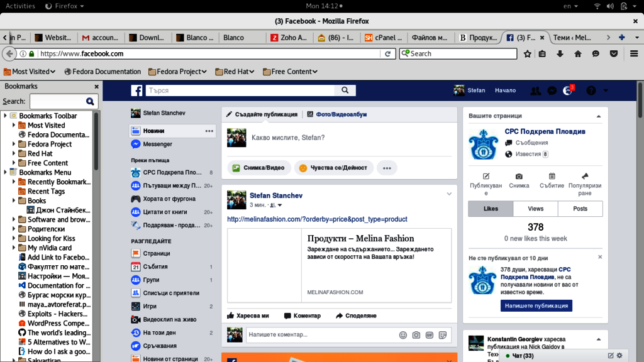Open the post audience selector dropdown

275,206
